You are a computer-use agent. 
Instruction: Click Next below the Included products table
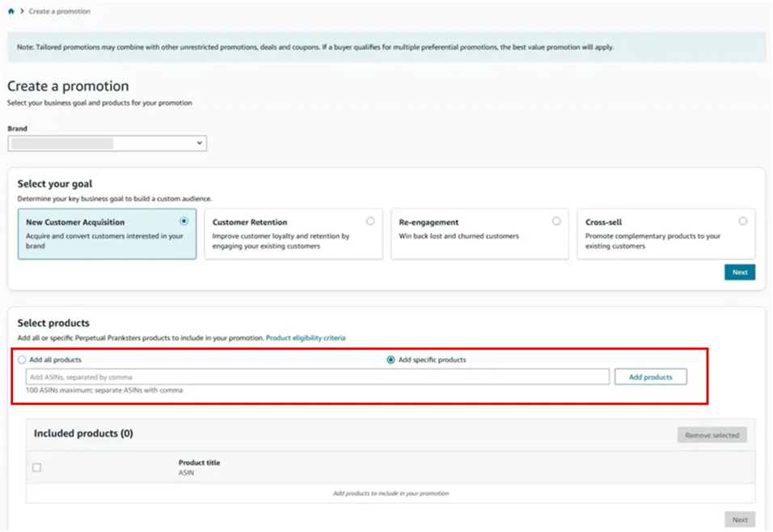point(739,520)
